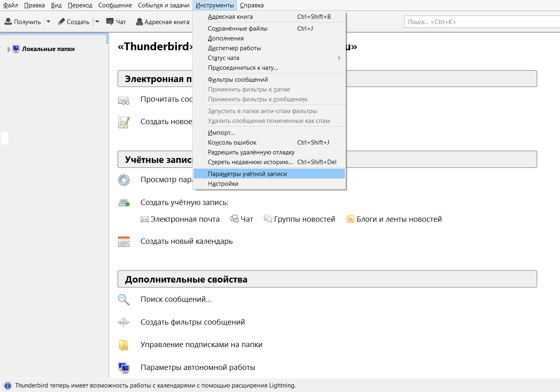Image resolution: width=560 pixels, height=392 pixels.
Task: Open the Создать button dropdown arrow
Action: pyautogui.click(x=97, y=22)
